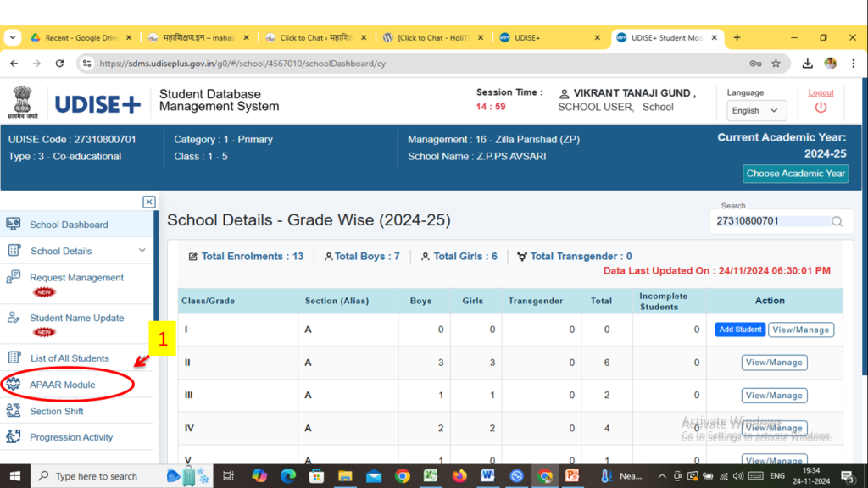This screenshot has height=488, width=868.
Task: Click View/Manage for Class III
Action: click(x=774, y=396)
